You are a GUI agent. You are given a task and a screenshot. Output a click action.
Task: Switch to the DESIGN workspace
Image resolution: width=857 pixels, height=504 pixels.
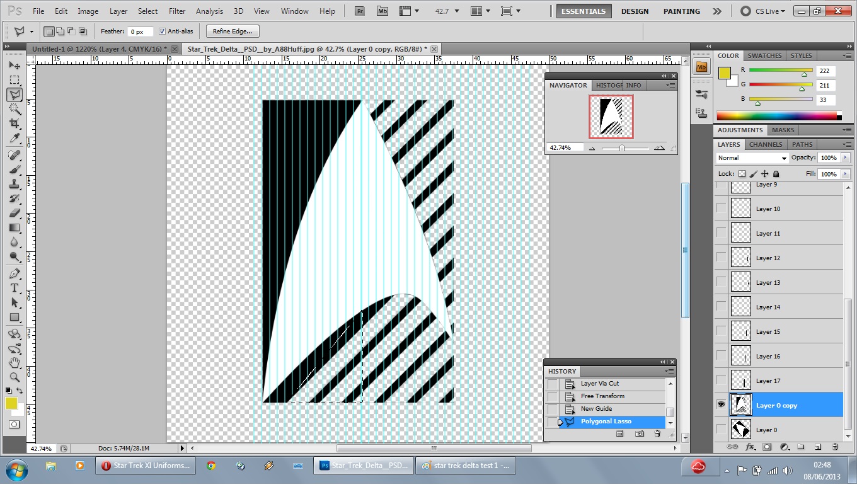[635, 11]
